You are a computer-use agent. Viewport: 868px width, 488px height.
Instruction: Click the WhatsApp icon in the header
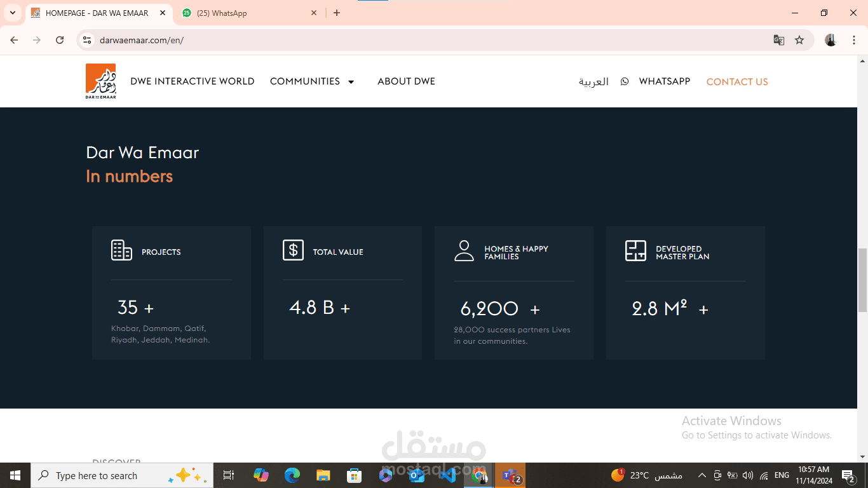[625, 81]
